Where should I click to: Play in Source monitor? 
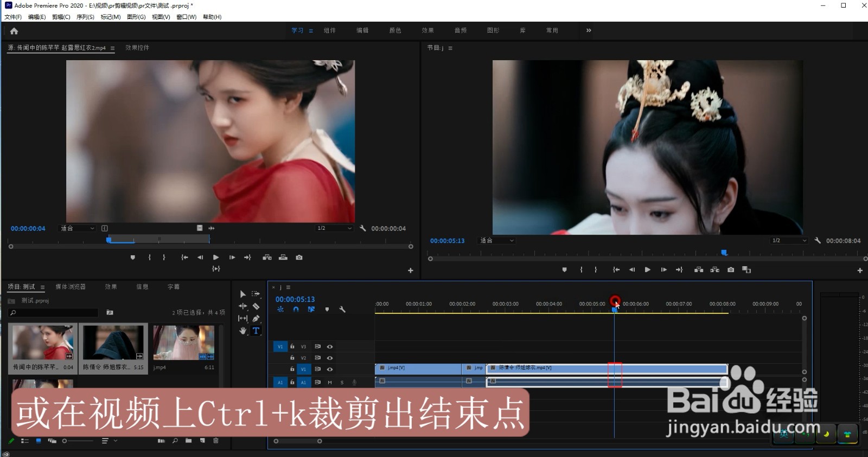216,258
